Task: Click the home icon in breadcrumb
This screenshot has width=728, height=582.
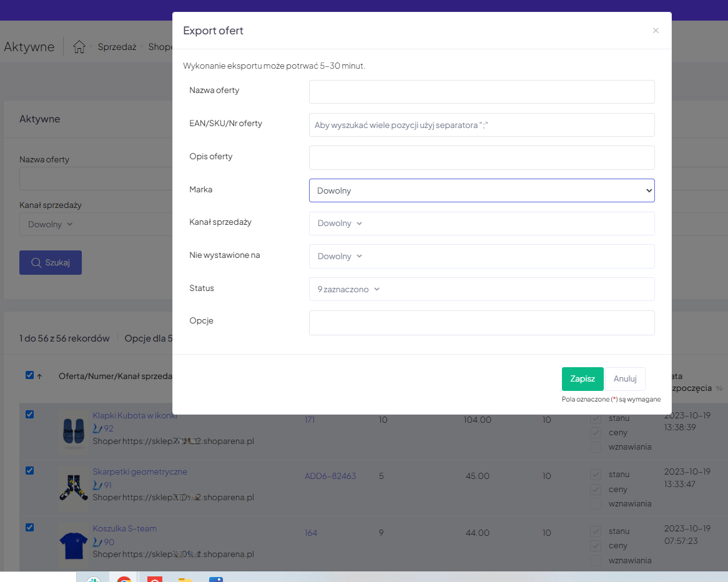Action: [x=79, y=47]
